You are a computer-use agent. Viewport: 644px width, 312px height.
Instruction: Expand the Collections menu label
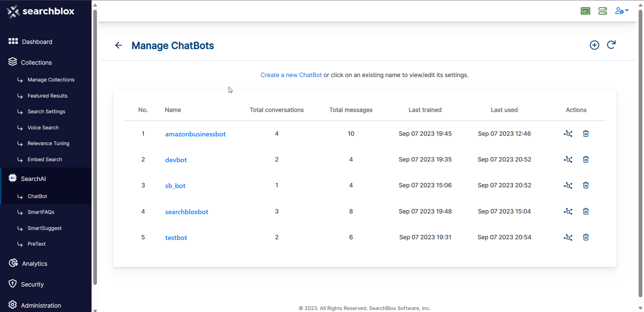pos(36,63)
